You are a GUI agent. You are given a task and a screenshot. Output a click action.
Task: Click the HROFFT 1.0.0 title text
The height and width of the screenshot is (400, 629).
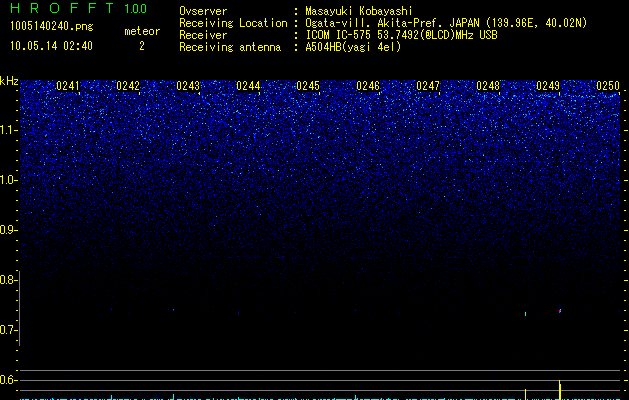79,8
